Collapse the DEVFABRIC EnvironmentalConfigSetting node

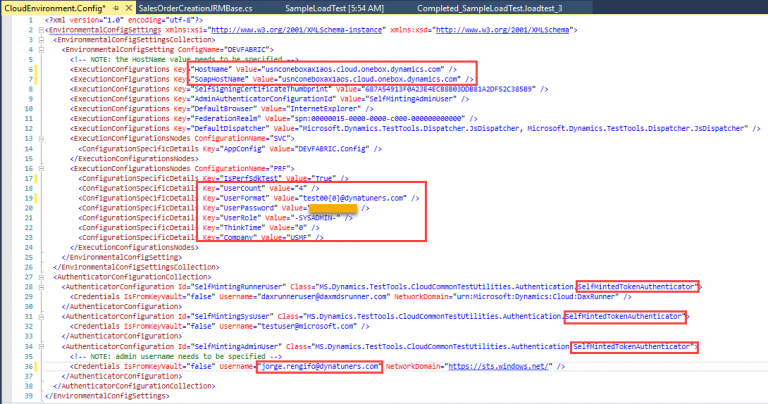(41, 49)
